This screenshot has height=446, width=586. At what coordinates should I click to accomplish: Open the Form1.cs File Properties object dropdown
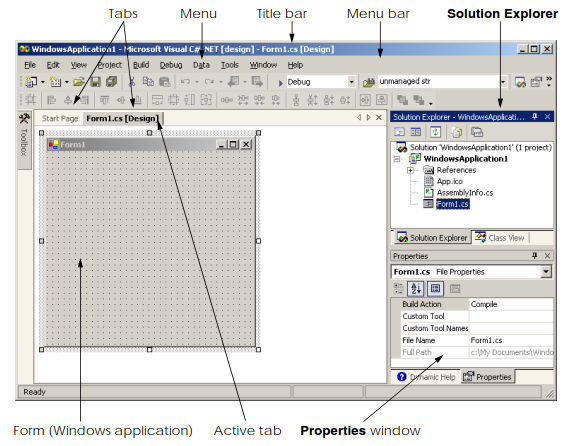click(x=546, y=271)
